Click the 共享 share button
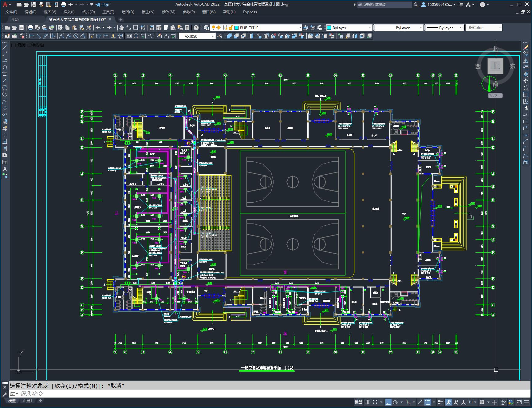This screenshot has width=532, height=408. coord(102,4)
